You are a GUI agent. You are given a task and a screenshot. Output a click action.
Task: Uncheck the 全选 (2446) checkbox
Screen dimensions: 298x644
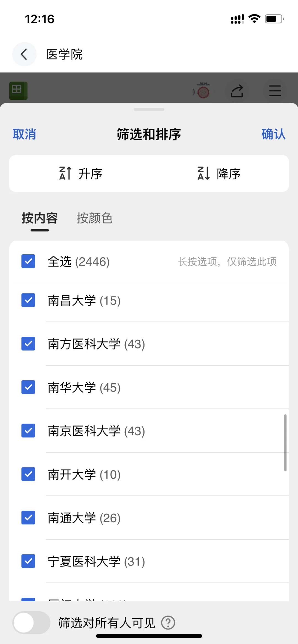(28, 261)
